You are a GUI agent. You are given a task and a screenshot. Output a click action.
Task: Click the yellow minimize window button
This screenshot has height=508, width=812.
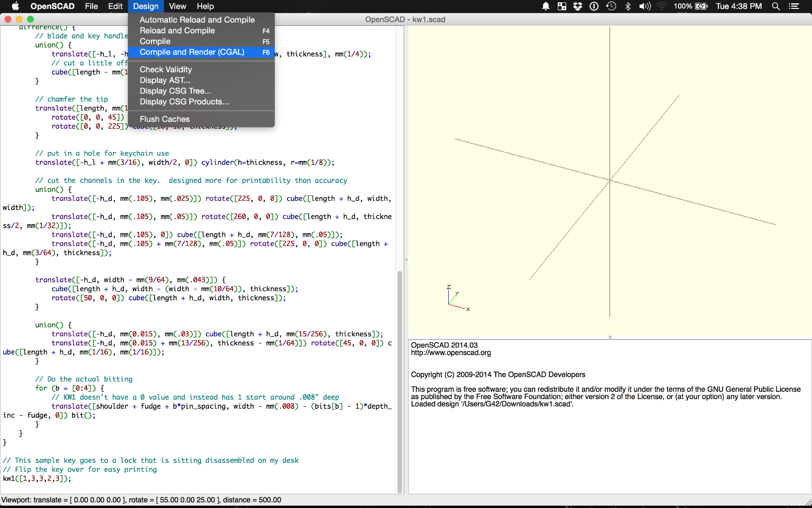point(19,19)
